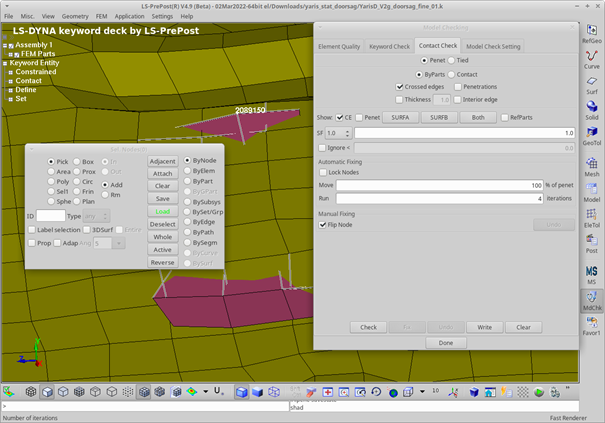Screen dimensions: 605x423
Task: Click the ID input field
Action: 51,215
